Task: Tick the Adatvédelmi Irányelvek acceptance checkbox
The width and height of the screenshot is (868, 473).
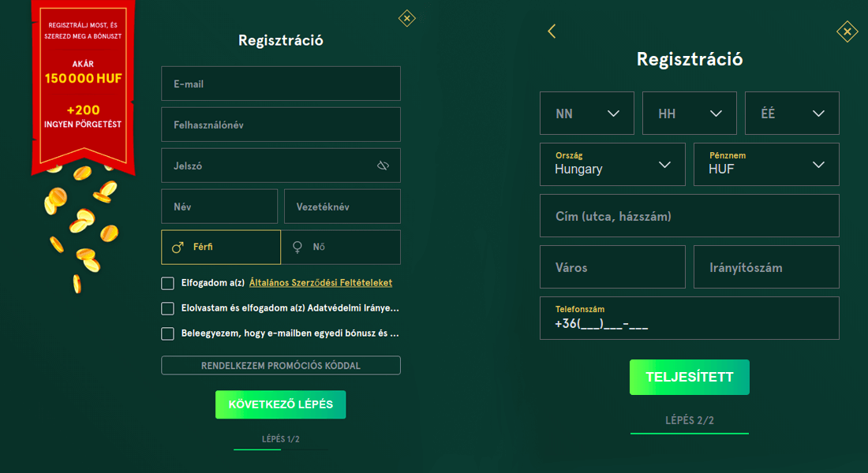Action: click(167, 308)
